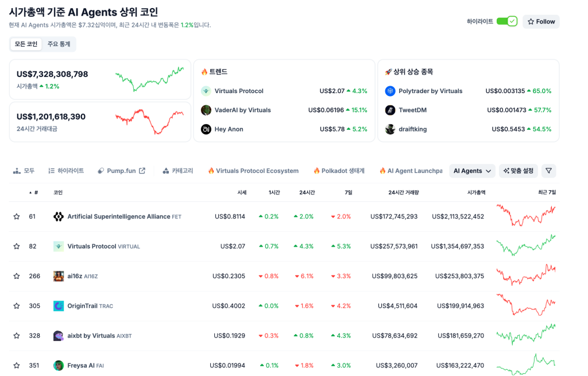The width and height of the screenshot is (588, 376).
Task: Click the aixbt coin avatar icon
Action: (x=59, y=336)
